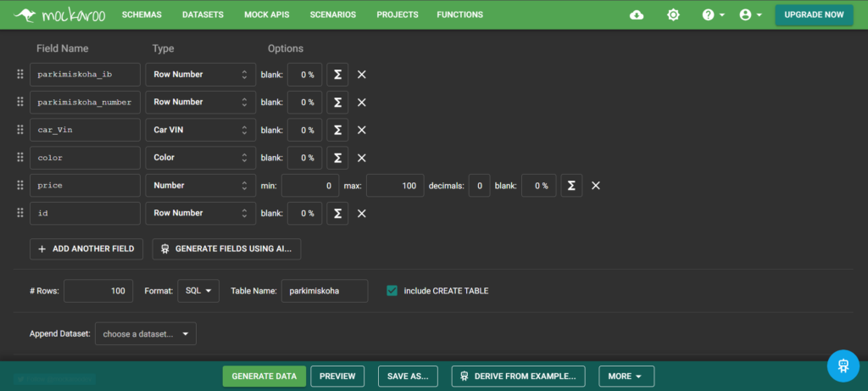Image resolution: width=868 pixels, height=391 pixels.
Task: Open the user account menu
Action: pyautogui.click(x=751, y=15)
